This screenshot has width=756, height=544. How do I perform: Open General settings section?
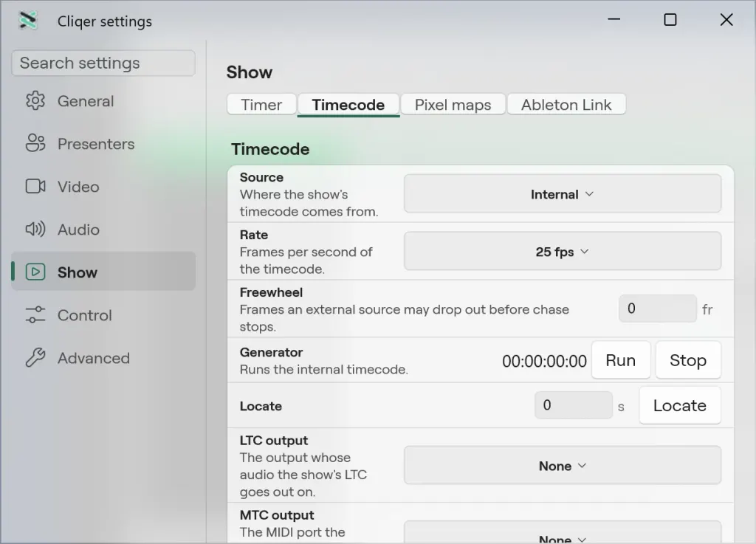pyautogui.click(x=103, y=100)
